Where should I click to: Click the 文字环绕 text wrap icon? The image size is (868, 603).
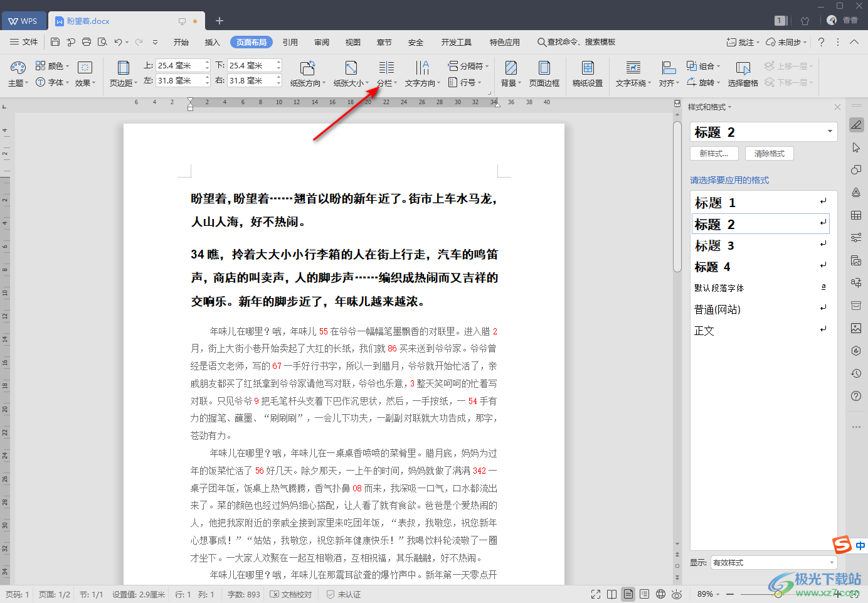point(633,68)
